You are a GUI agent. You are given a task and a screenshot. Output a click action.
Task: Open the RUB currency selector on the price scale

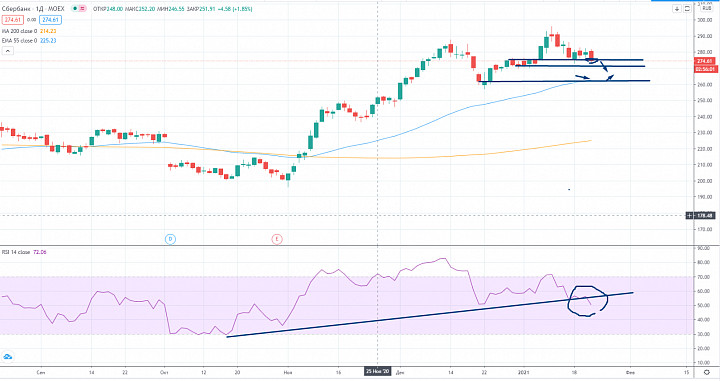(706, 9)
